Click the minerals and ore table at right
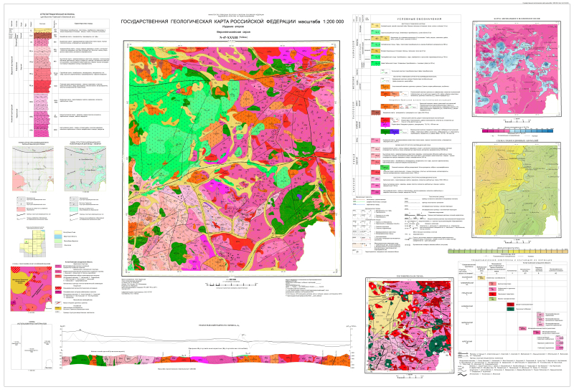574x392 pixels. point(513,307)
